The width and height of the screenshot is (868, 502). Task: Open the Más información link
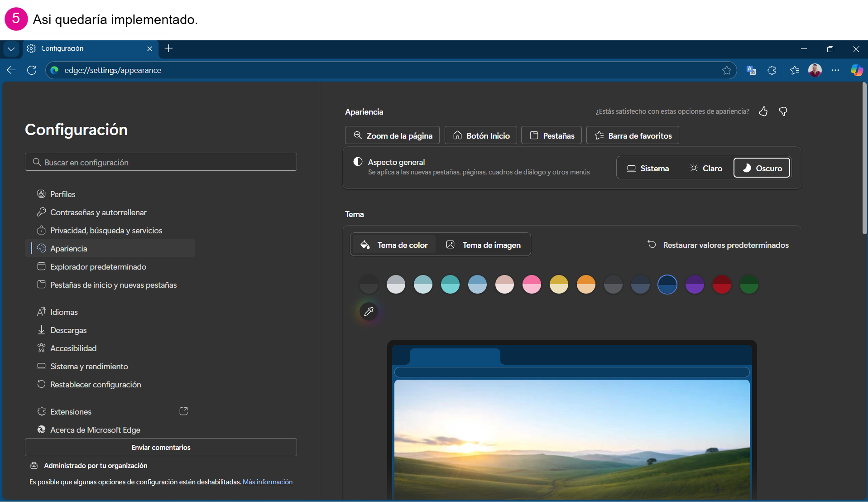268,482
